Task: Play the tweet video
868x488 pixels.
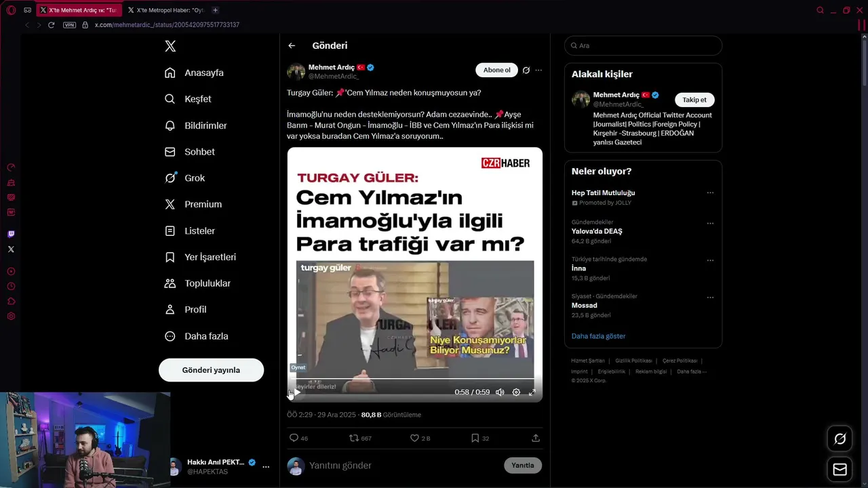Action: pyautogui.click(x=296, y=392)
